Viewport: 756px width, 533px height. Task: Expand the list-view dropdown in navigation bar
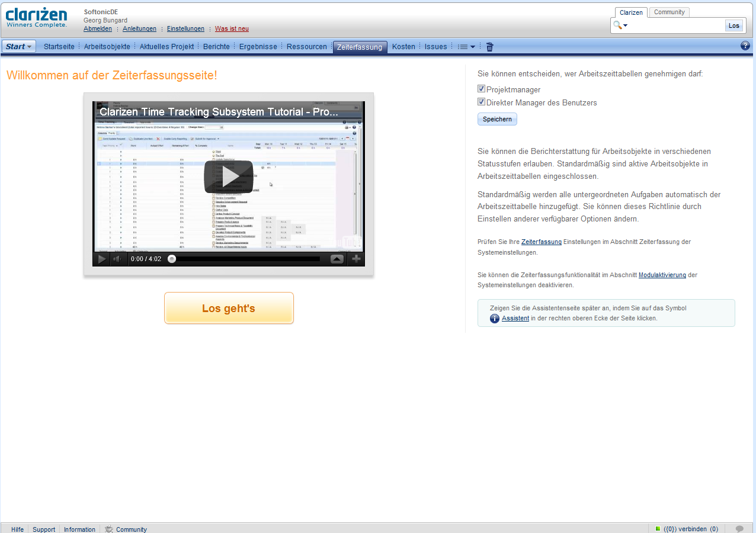pos(466,47)
